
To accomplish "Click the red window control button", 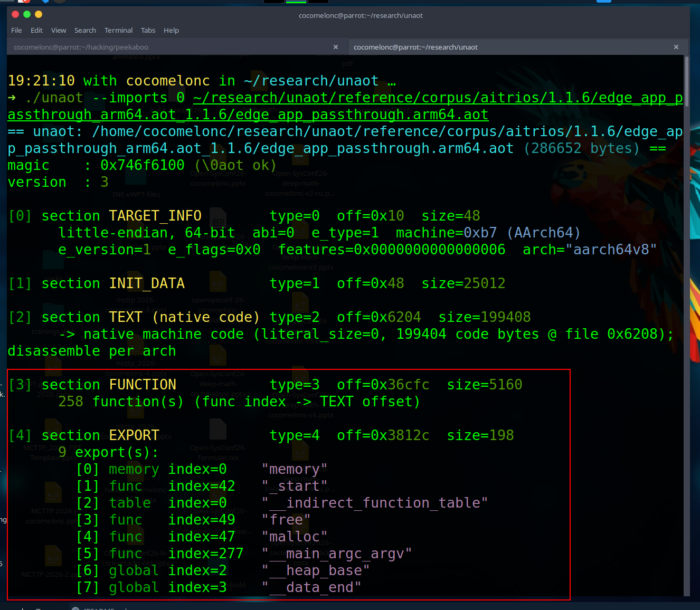I will click(15, 14).
